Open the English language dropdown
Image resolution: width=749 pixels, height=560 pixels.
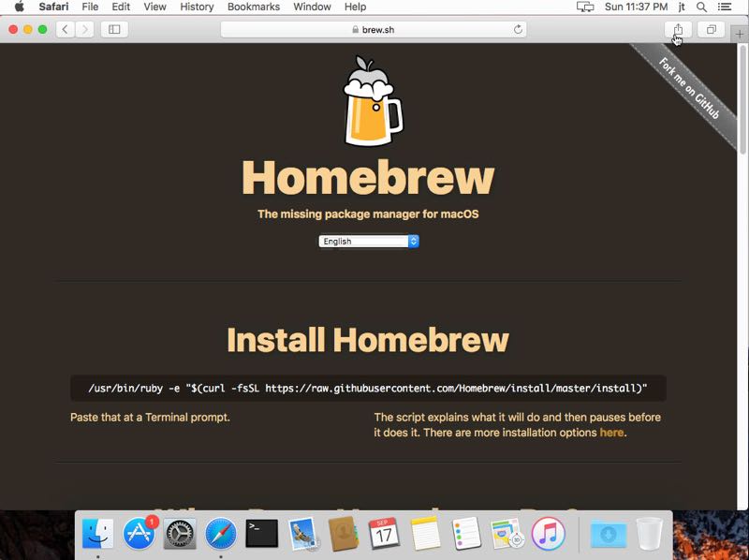[x=369, y=242]
